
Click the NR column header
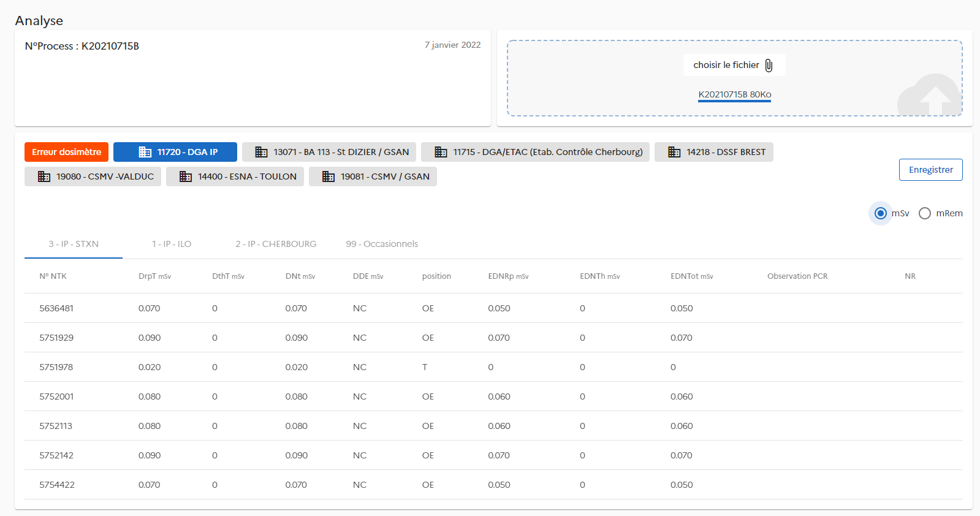pyautogui.click(x=910, y=276)
